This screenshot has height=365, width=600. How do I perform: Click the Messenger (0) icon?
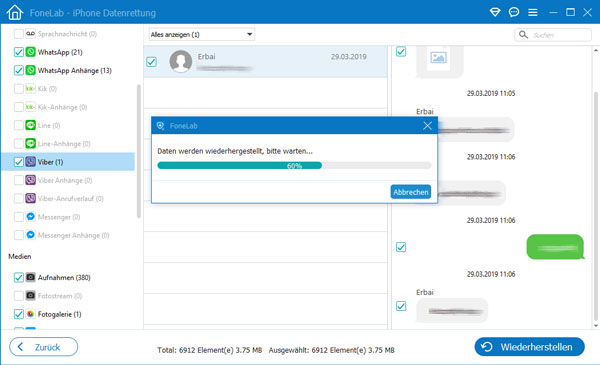[31, 217]
